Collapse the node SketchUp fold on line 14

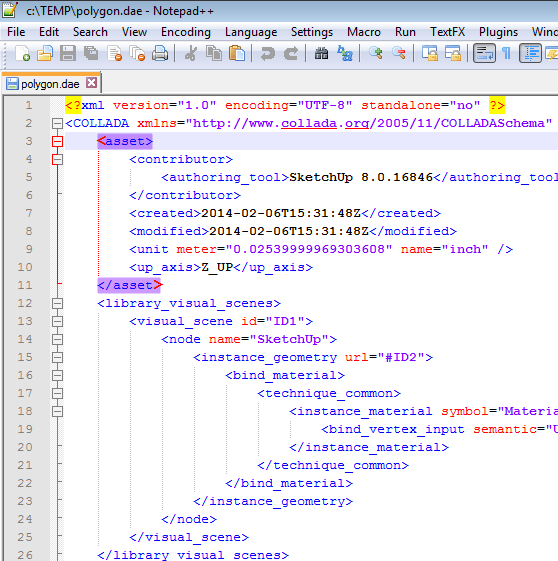57,339
